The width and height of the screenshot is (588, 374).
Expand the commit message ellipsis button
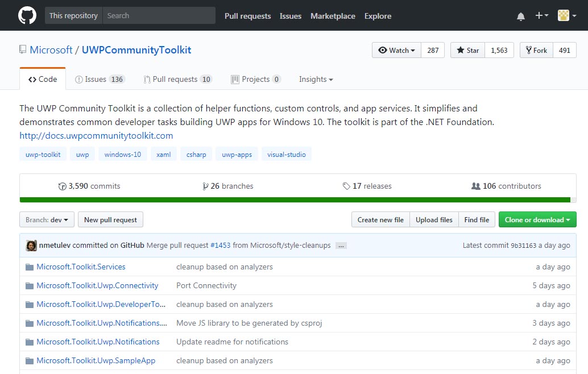pos(341,246)
